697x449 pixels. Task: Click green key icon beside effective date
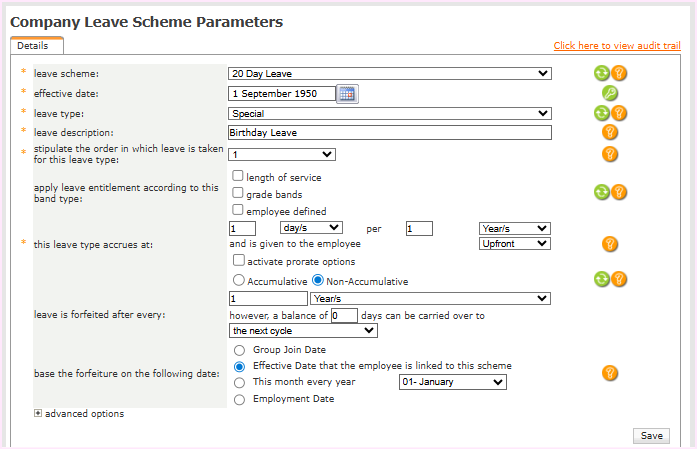[x=609, y=93]
